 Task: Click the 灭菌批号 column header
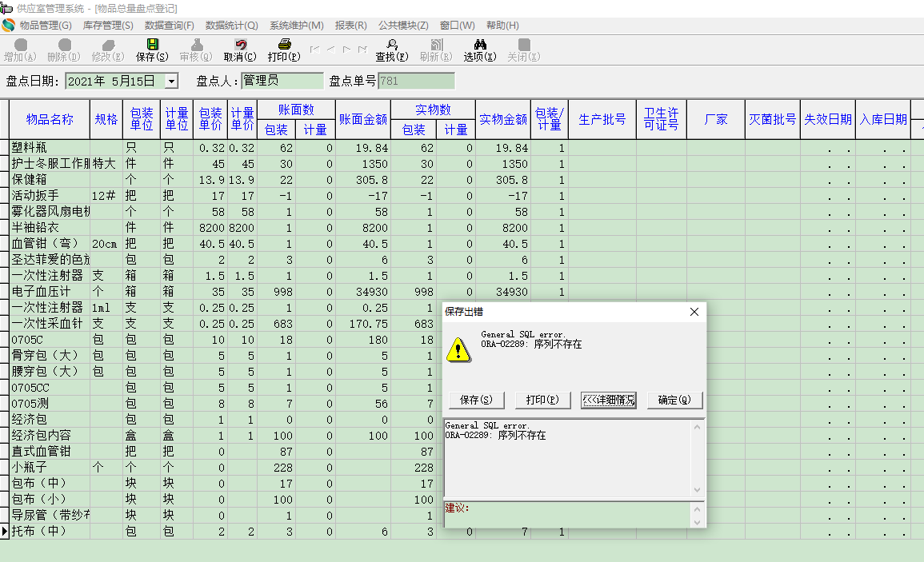773,119
